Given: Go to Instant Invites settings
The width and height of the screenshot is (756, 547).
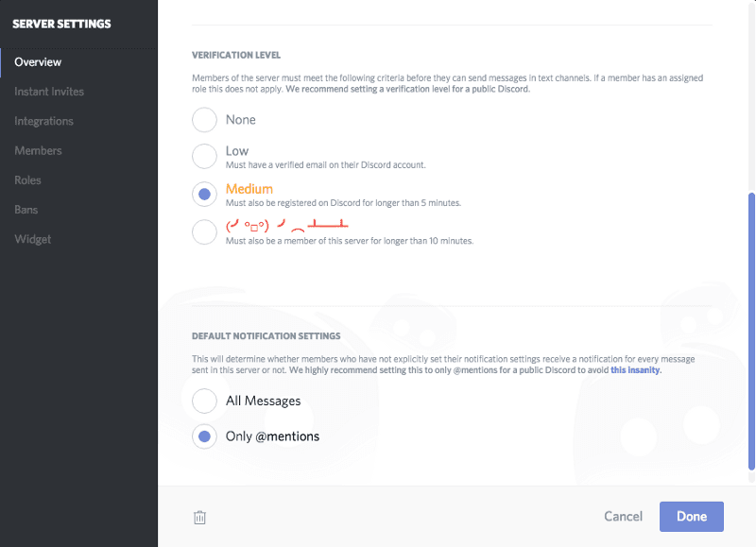Looking at the screenshot, I should coord(49,92).
